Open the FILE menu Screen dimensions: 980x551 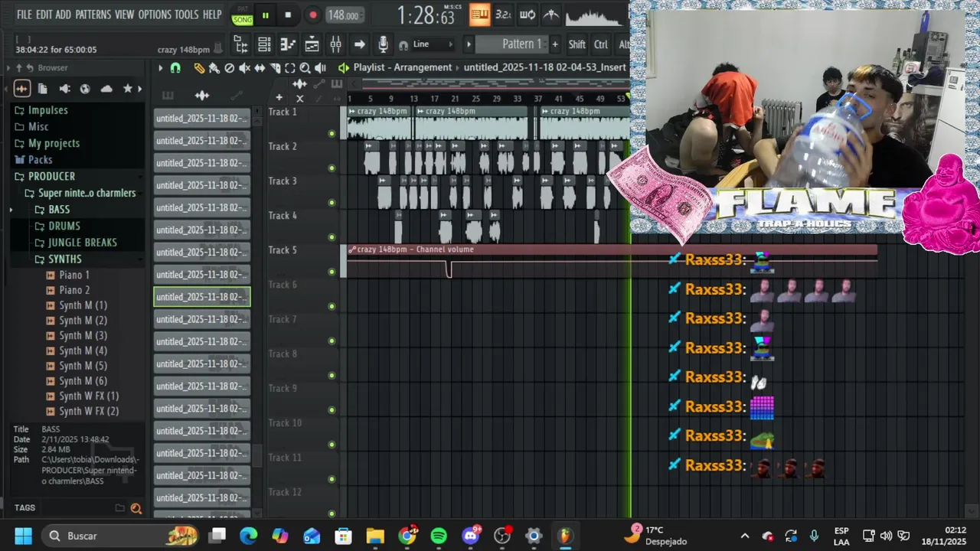24,15
